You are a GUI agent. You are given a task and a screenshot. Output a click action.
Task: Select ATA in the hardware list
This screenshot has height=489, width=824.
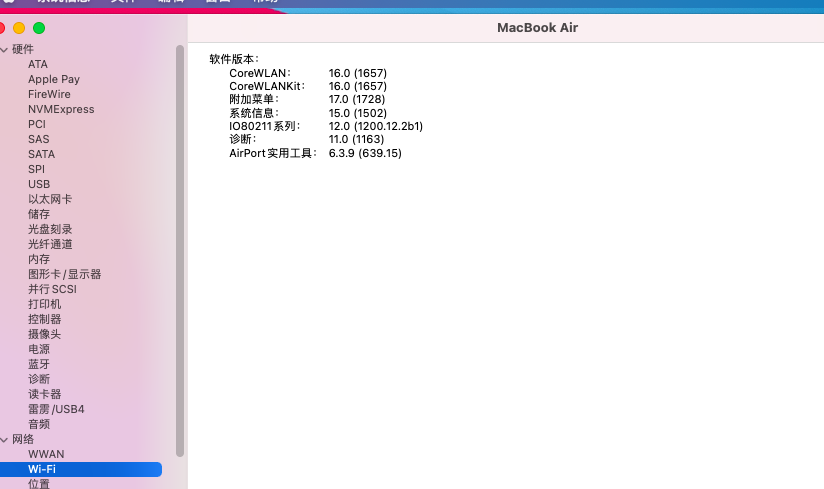(38, 64)
